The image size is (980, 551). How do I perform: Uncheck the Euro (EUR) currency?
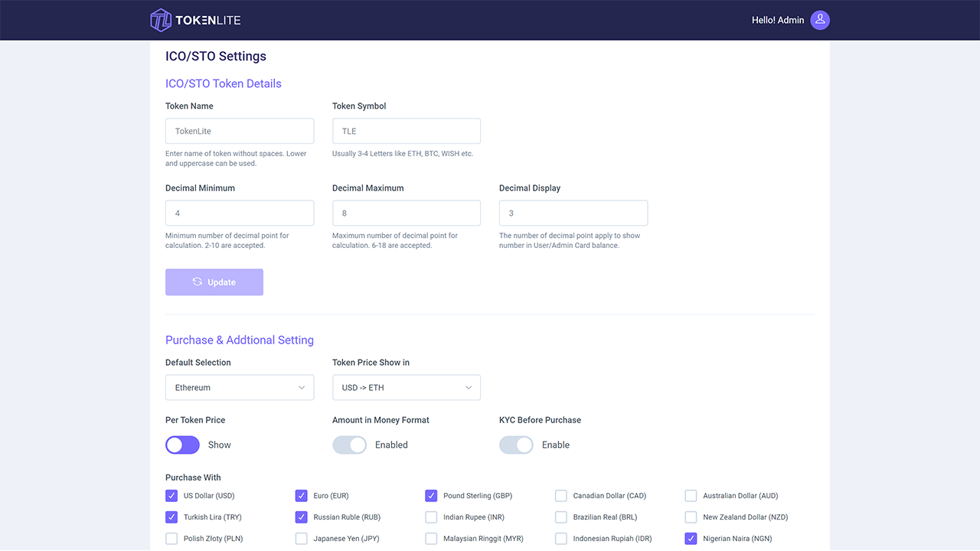tap(301, 495)
